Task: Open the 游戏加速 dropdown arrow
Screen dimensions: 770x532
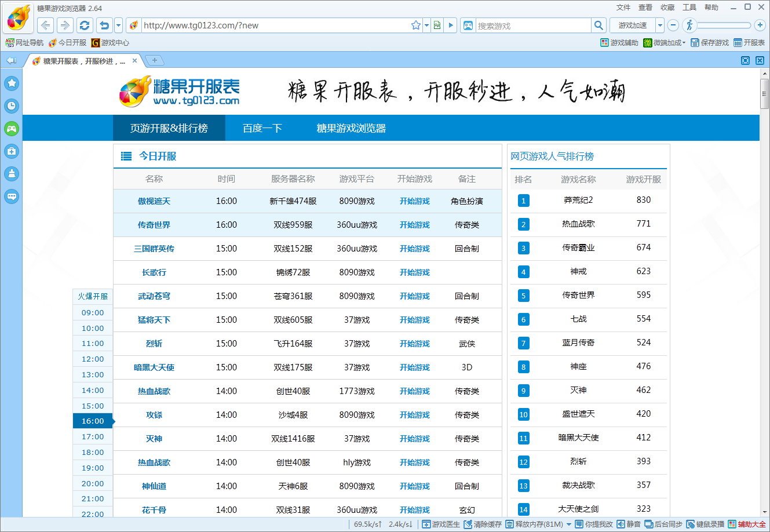Action: click(660, 25)
